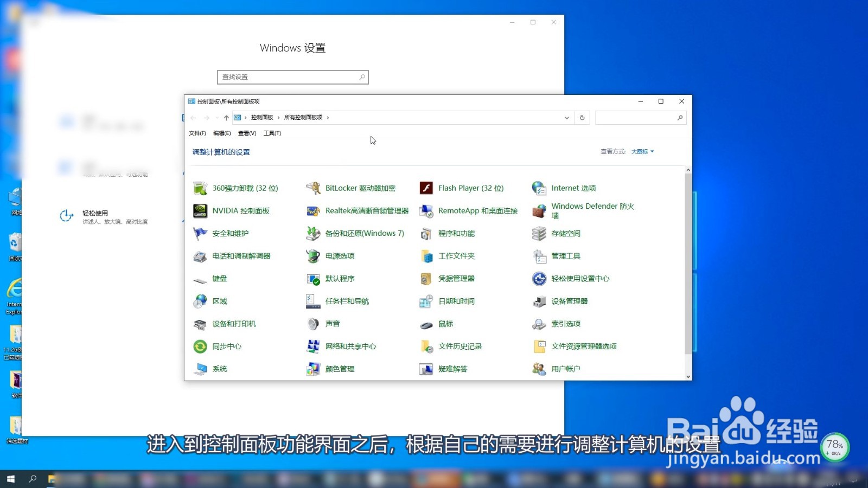Viewport: 868px width, 488px height.
Task: Expand chevron after 控制面板 breadcrumb
Action: [279, 118]
